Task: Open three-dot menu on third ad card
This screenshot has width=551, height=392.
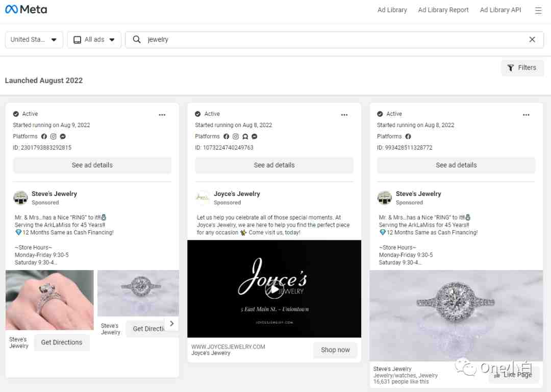Action: pyautogui.click(x=525, y=115)
